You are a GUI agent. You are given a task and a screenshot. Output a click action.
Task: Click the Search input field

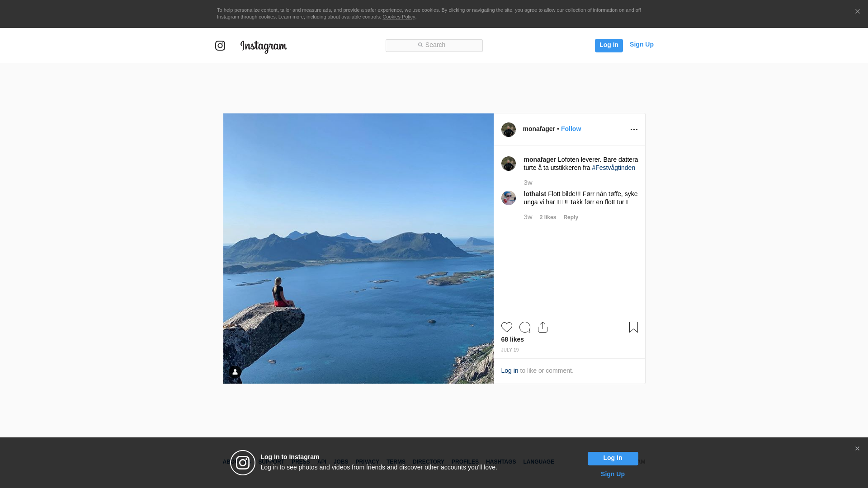[434, 45]
